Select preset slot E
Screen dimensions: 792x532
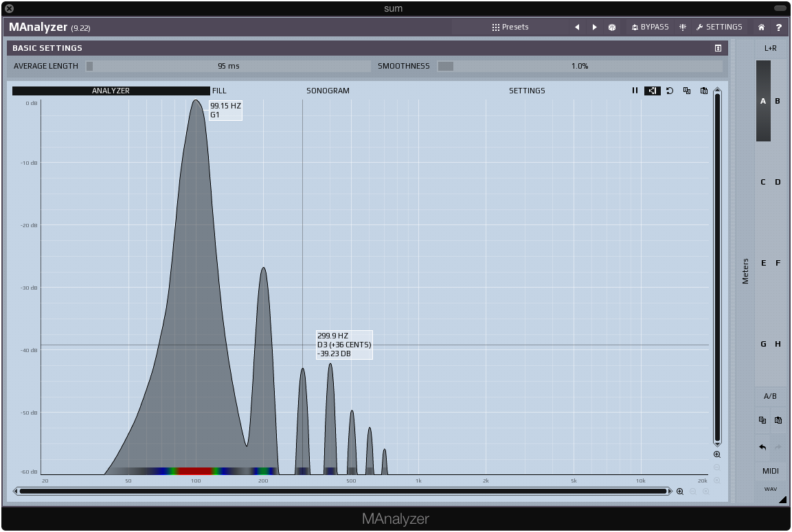point(763,263)
